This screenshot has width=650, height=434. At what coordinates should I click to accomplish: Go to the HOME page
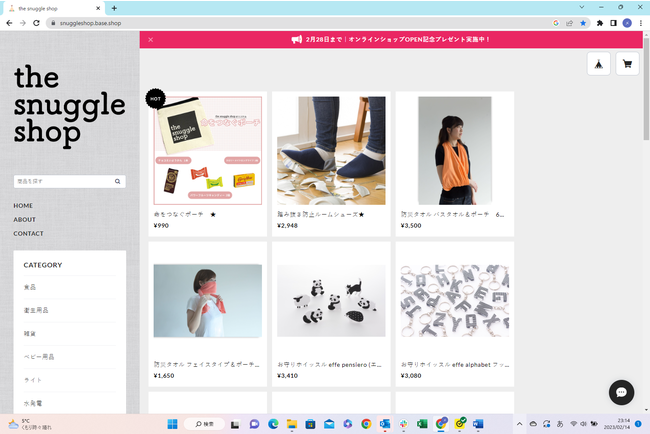tap(23, 206)
